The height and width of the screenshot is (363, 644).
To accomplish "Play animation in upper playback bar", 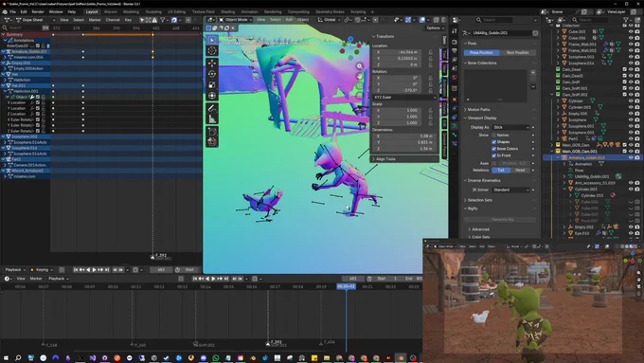I will (x=94, y=270).
